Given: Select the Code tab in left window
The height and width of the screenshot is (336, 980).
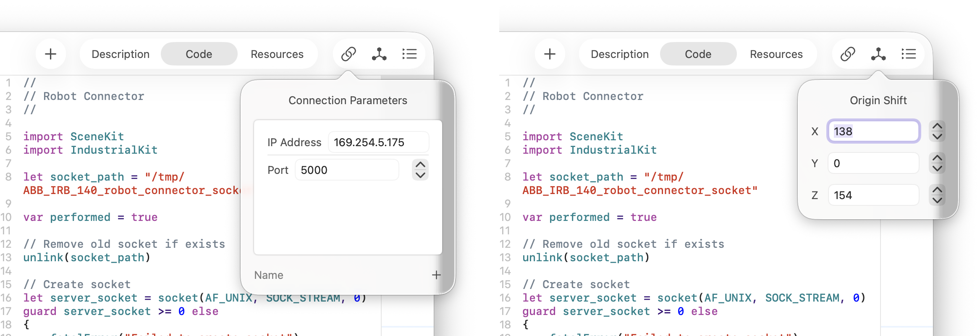Looking at the screenshot, I should 199,54.
